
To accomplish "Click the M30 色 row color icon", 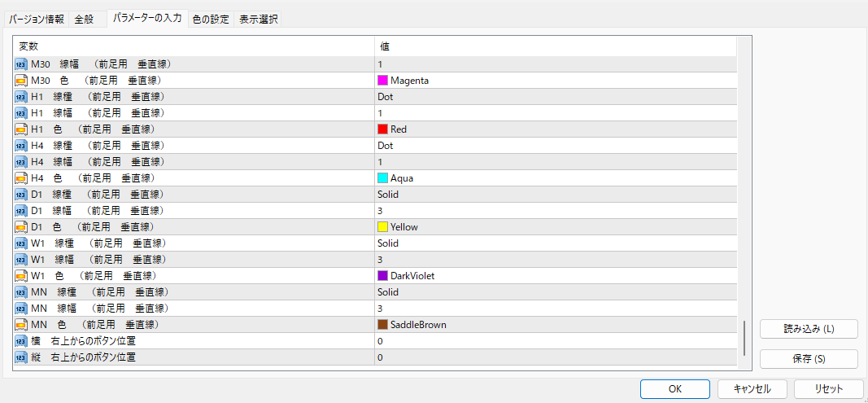I will pyautogui.click(x=21, y=81).
